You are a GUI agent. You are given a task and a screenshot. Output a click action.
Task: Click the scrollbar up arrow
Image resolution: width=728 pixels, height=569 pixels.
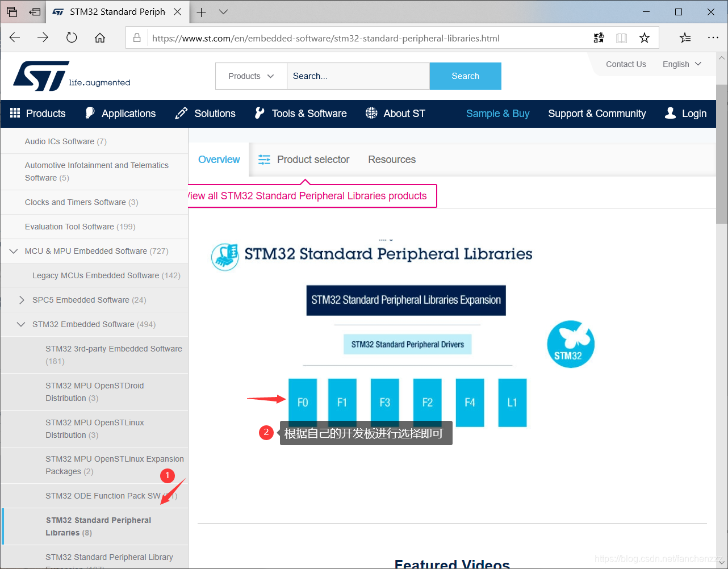(722, 58)
